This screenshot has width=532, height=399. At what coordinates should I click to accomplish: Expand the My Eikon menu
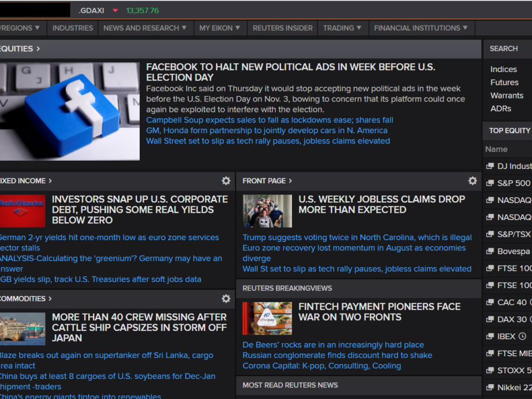click(219, 28)
